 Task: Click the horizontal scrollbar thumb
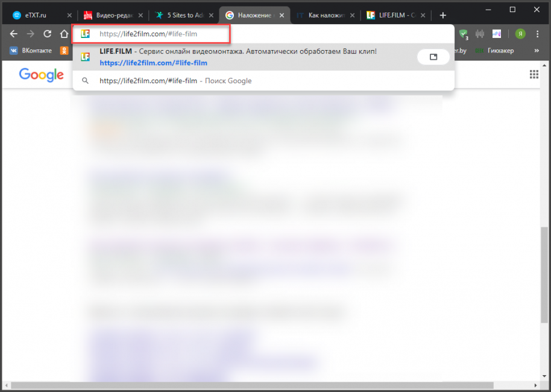252,385
